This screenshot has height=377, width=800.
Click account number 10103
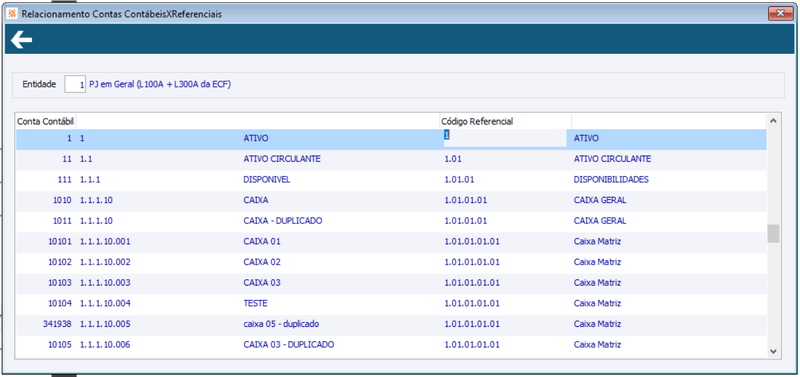tap(60, 283)
